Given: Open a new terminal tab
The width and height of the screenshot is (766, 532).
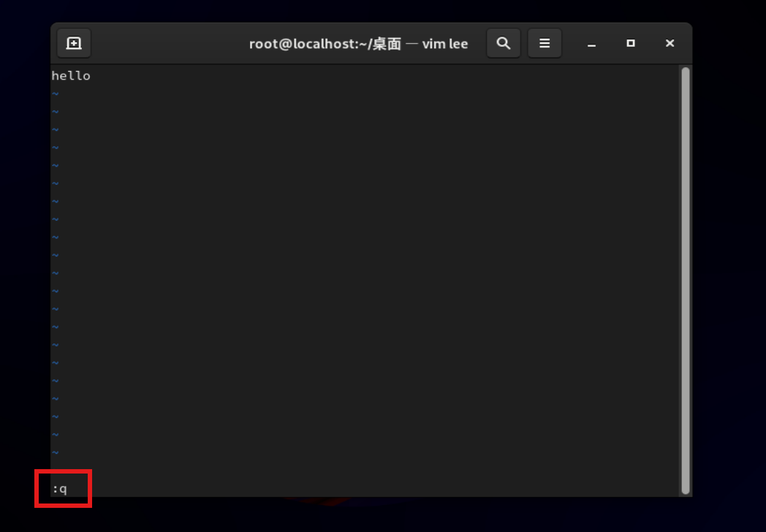Looking at the screenshot, I should tap(74, 43).
